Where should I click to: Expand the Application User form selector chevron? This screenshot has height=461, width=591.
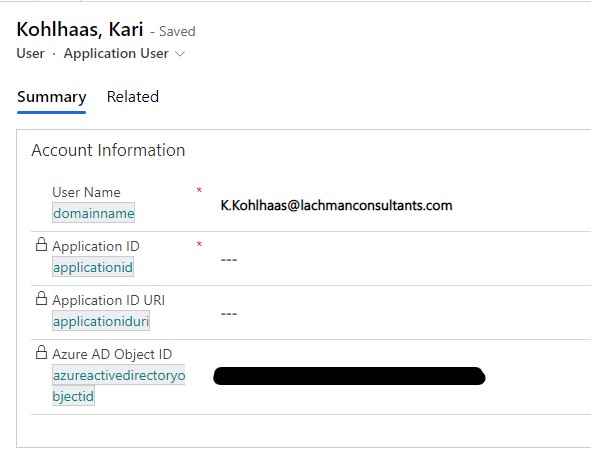(x=180, y=54)
